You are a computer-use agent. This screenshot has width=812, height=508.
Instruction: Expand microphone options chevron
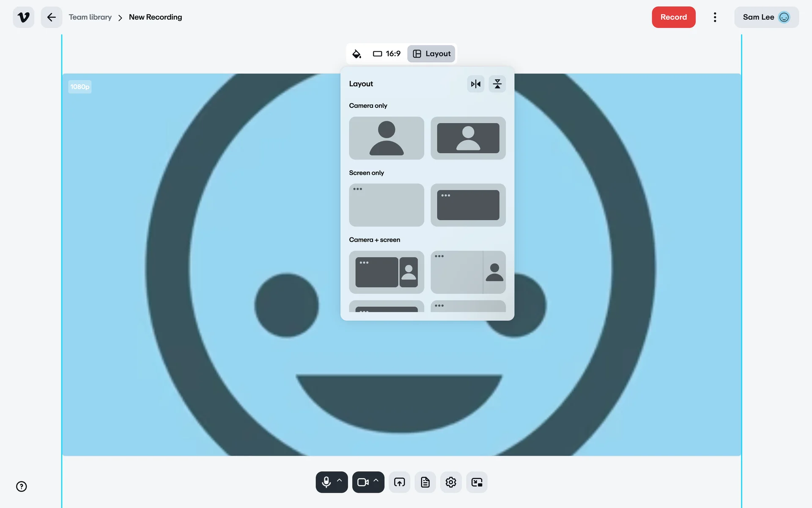click(x=339, y=481)
